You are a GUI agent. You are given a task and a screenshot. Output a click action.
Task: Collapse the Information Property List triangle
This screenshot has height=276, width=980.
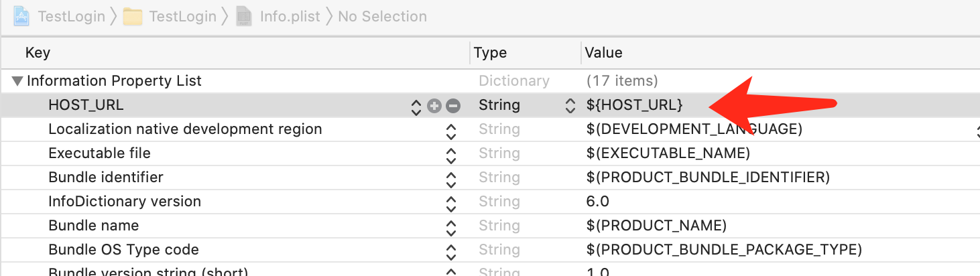tap(17, 81)
